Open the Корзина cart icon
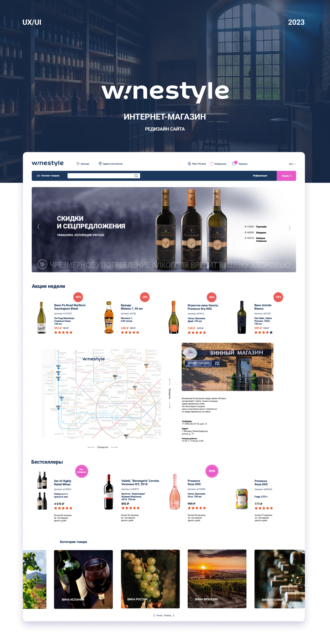Screen dimensions: 330x644 (x=234, y=163)
